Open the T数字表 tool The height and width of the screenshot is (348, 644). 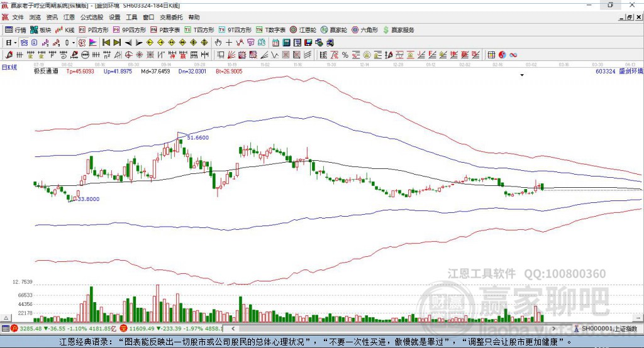[270, 30]
